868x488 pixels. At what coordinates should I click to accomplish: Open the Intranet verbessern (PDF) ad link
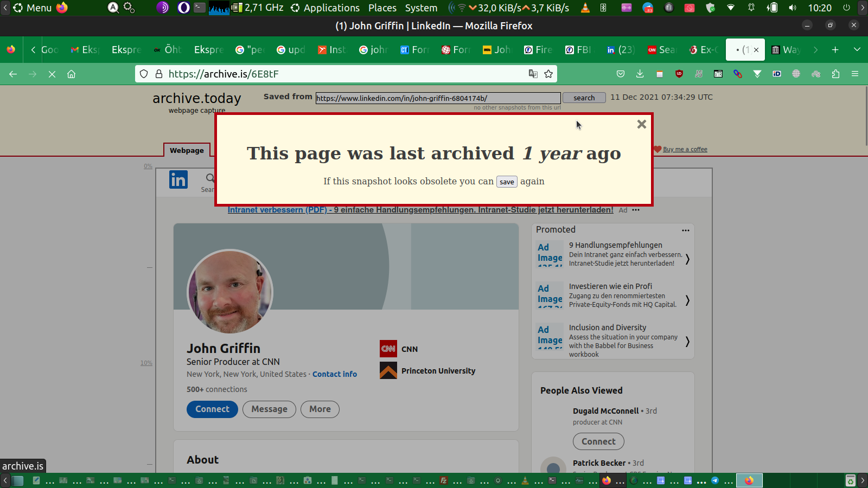420,210
